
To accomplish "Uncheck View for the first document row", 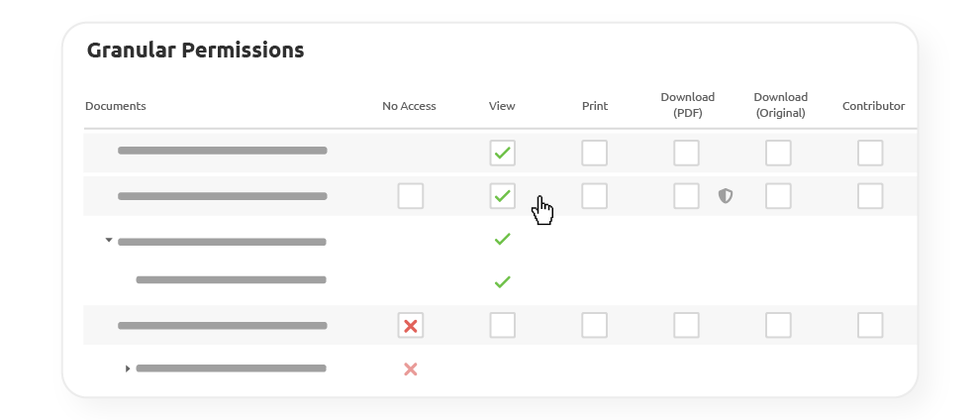I will (502, 153).
